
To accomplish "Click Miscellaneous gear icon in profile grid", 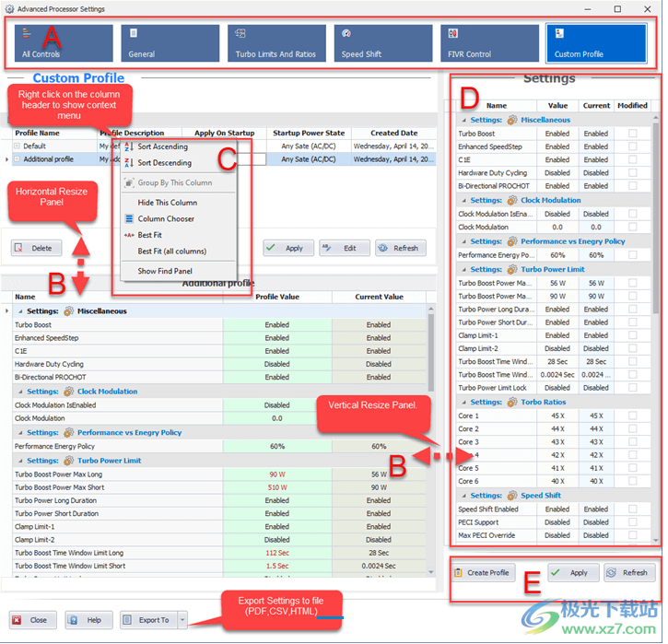I will click(x=68, y=311).
